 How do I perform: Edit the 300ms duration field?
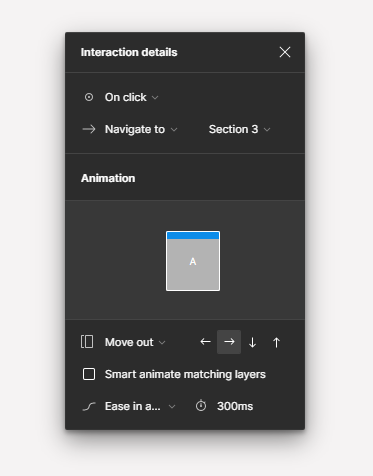click(x=235, y=406)
